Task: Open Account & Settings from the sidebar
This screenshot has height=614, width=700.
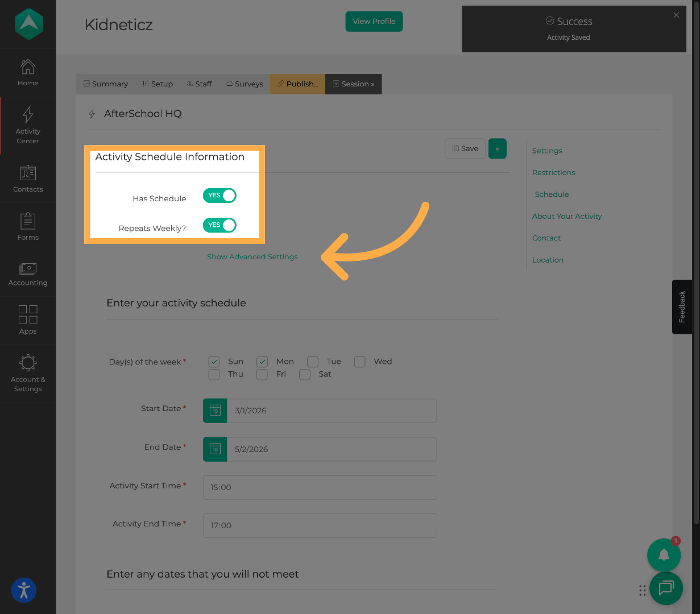Action: [x=27, y=372]
